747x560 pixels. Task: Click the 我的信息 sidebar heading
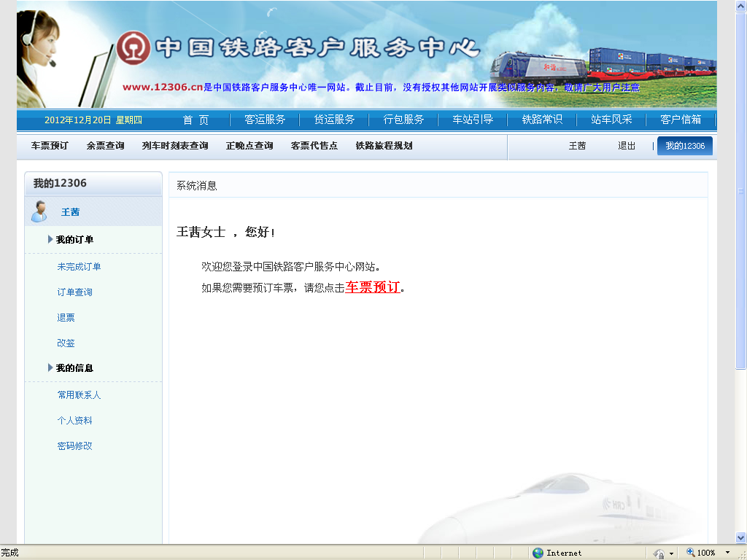[x=75, y=367]
